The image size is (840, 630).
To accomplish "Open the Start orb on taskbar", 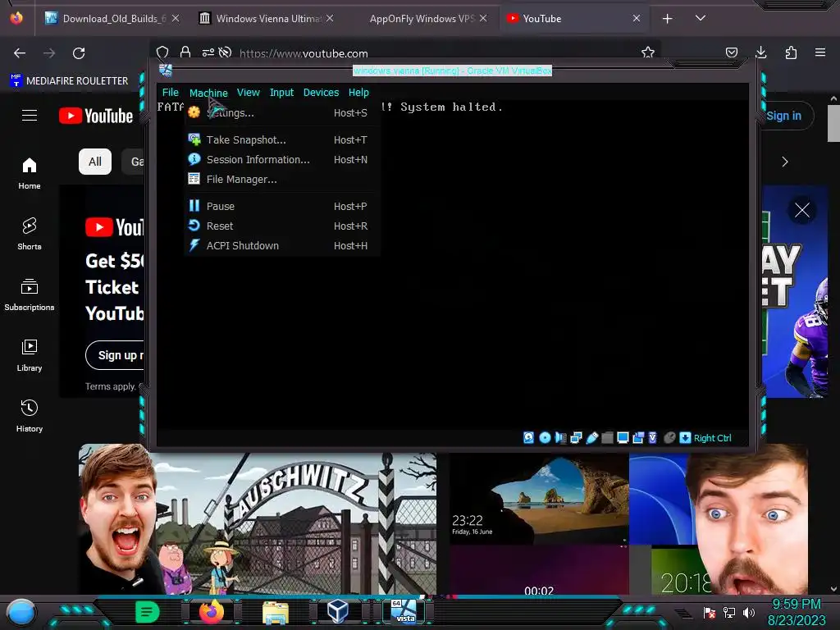I will pos(21,612).
